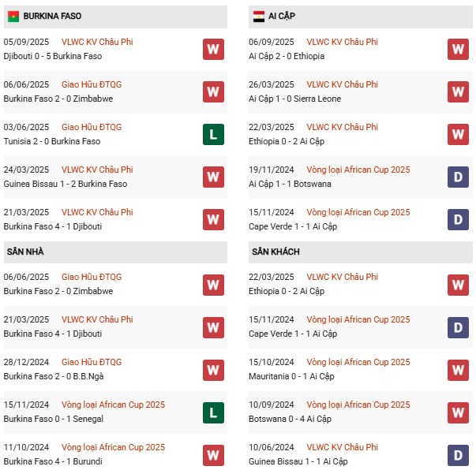Click the Ai Cập 1 - 0 Sierra Leone match
This screenshot has width=476, height=470.
(x=291, y=99)
